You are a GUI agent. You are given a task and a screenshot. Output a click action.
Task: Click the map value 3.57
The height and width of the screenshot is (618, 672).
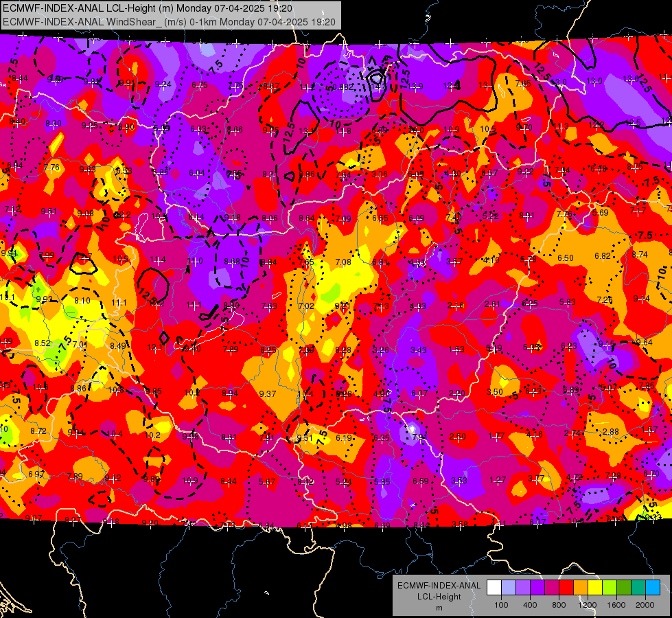454,261
